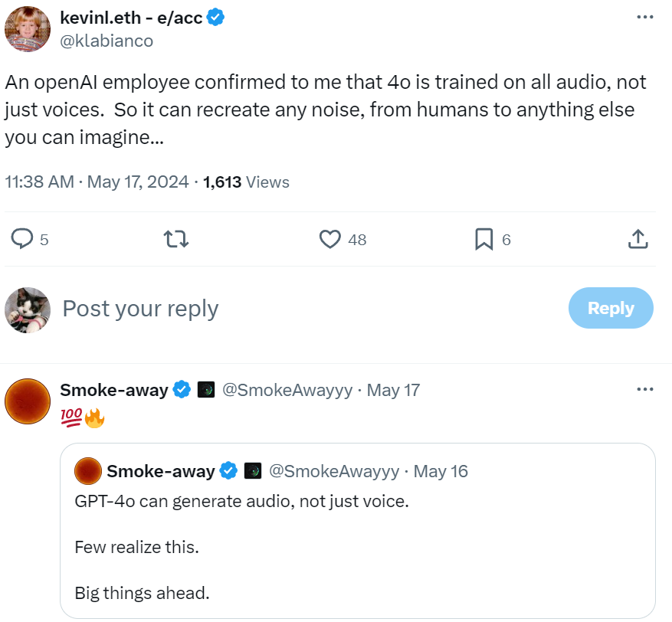
Task: Click the share upload icon
Action: click(638, 240)
